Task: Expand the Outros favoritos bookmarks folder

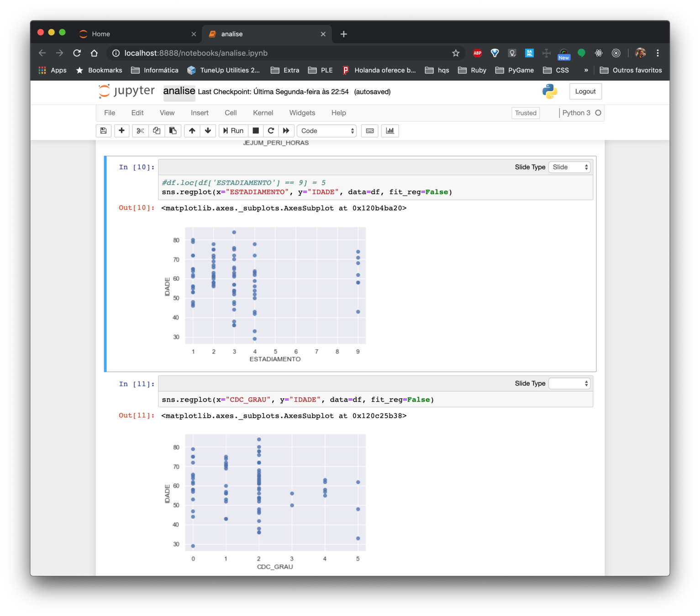Action: (631, 70)
